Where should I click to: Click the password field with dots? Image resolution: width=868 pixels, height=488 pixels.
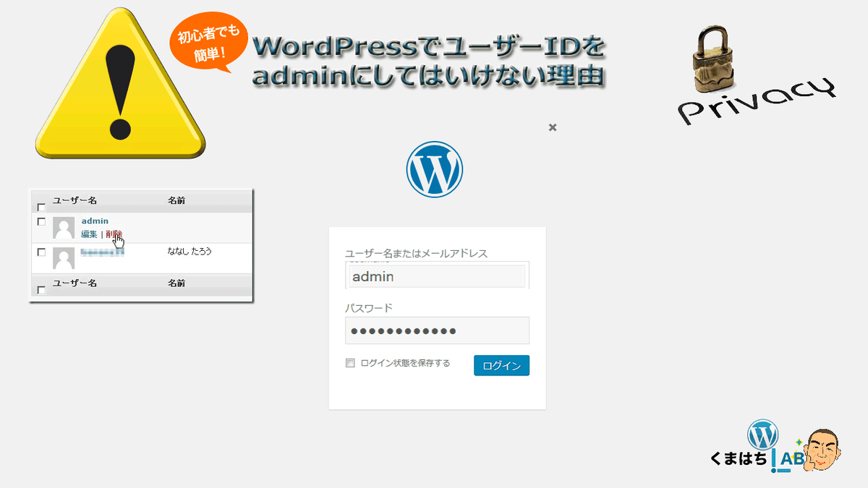pos(437,330)
